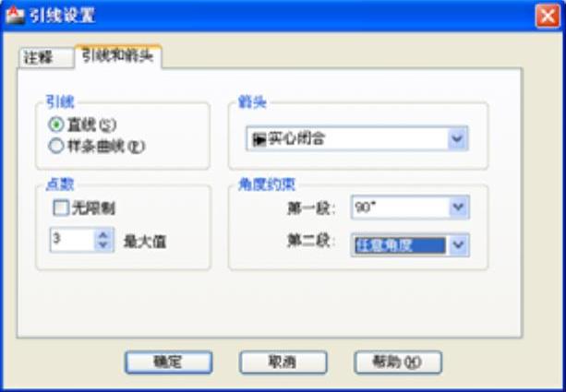Click the solid closed arrowhead icon

[259, 139]
